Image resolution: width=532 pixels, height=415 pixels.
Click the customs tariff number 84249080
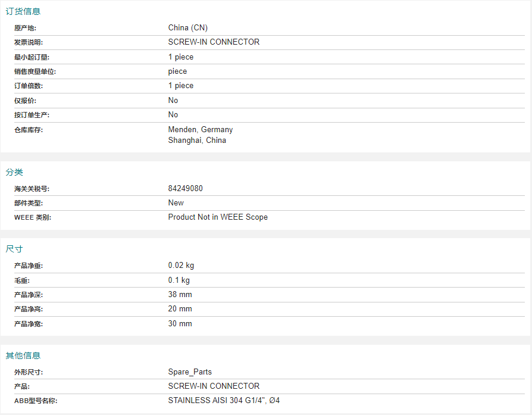[186, 188]
